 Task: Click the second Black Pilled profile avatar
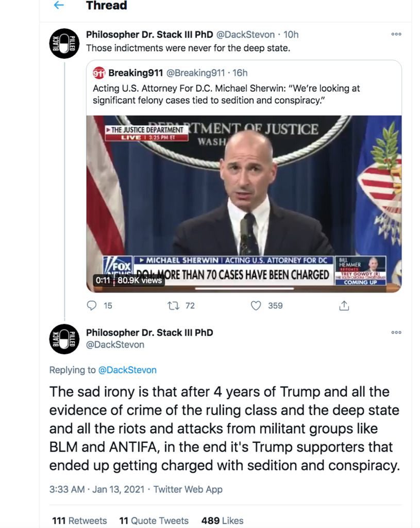point(64,339)
